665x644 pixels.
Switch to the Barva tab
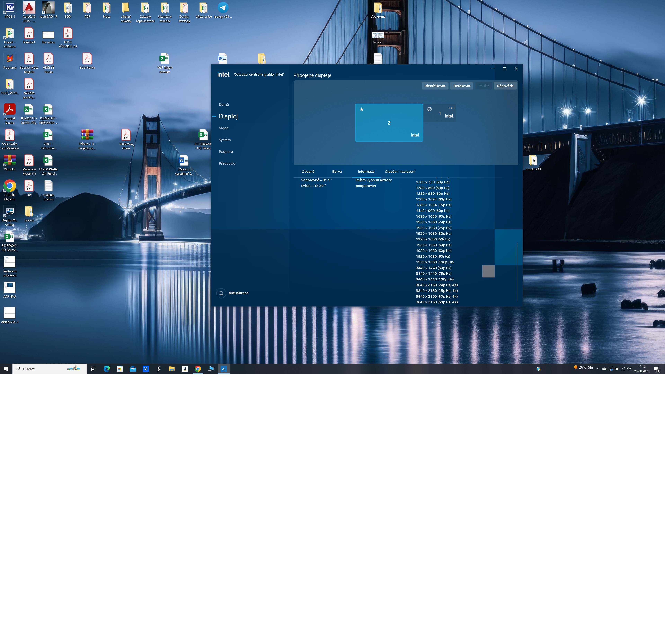click(337, 172)
